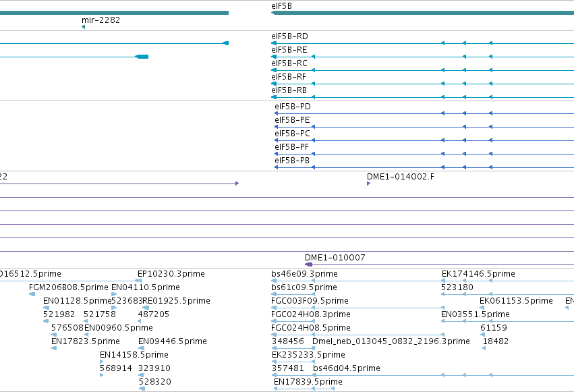574x392 pixels.
Task: Click the eIF5B-PC protein feature label
Action: 292,134
